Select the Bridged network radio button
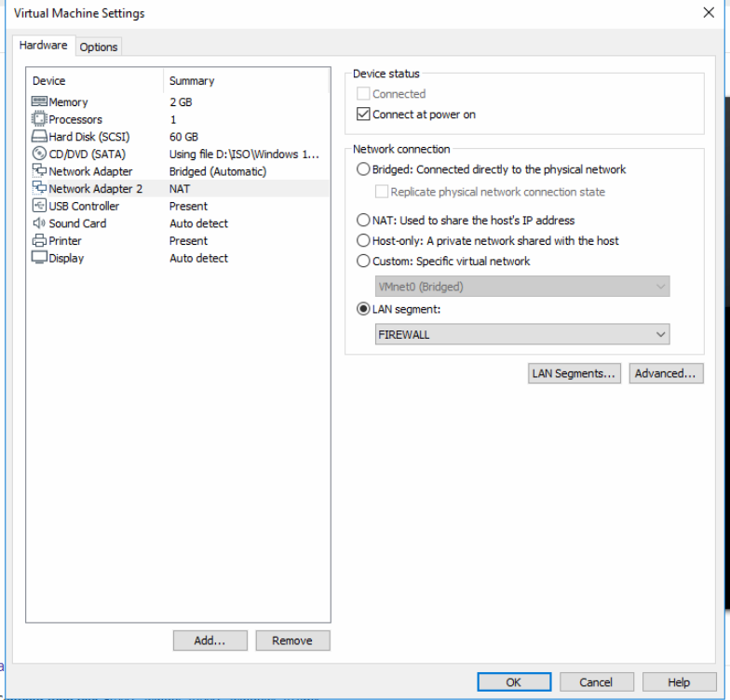This screenshot has height=700, width=730. point(363,169)
